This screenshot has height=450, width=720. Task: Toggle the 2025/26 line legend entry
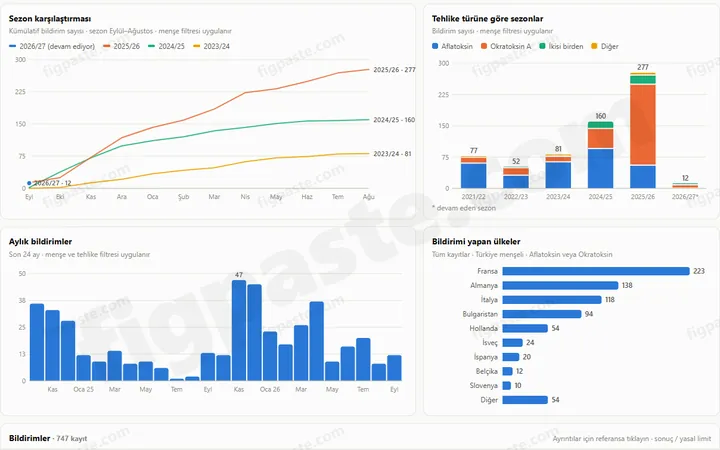[121, 46]
